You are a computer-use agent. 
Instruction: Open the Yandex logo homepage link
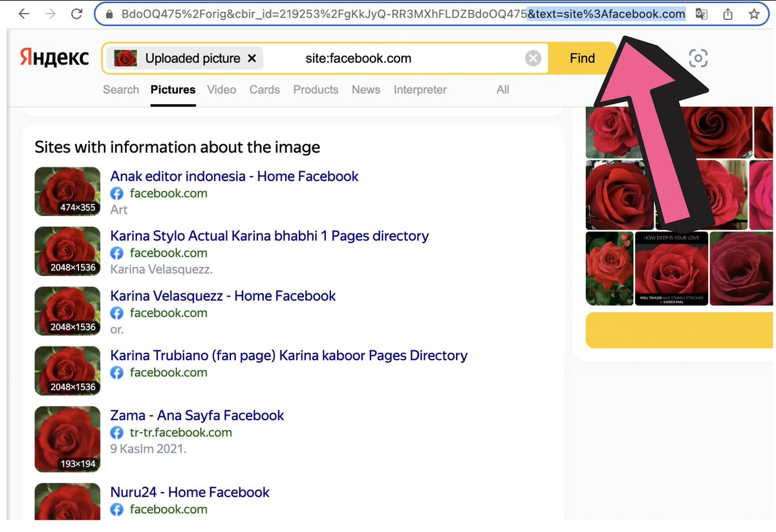click(x=54, y=58)
